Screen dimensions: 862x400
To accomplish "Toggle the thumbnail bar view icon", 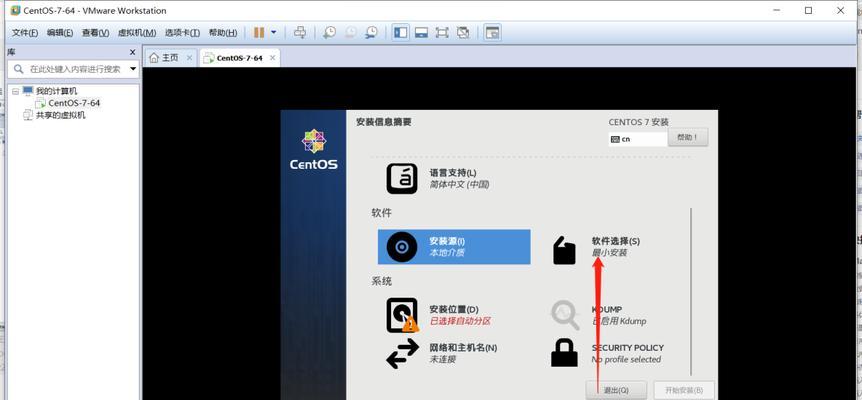I will [421, 33].
